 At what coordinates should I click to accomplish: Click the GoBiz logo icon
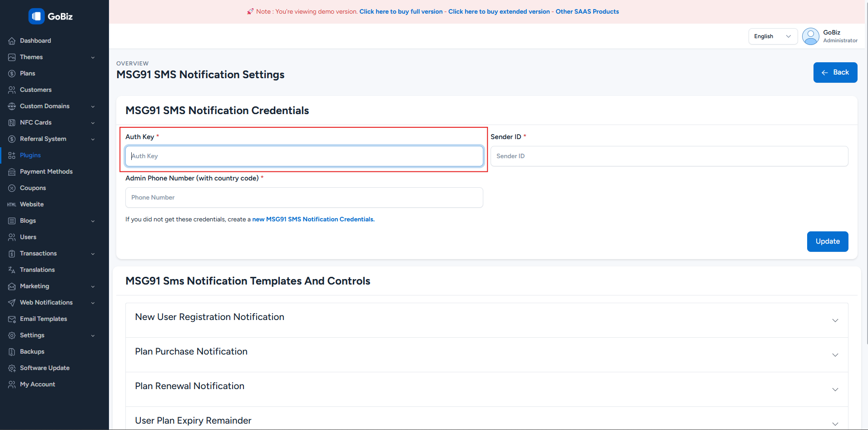point(36,16)
